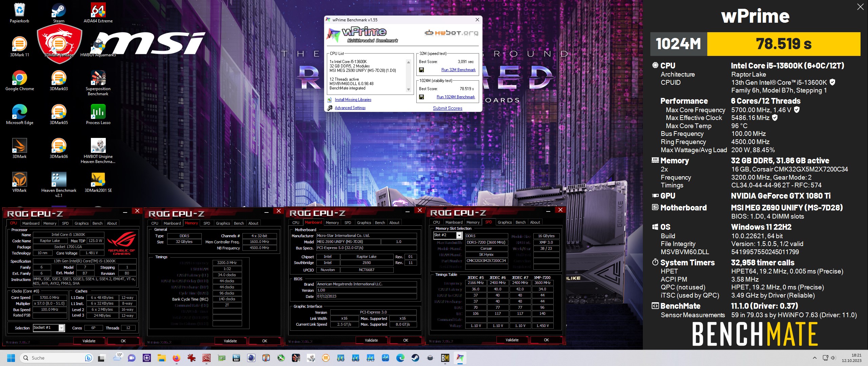Click the Steam icon in the taskbar
The image size is (868, 366).
(x=415, y=358)
